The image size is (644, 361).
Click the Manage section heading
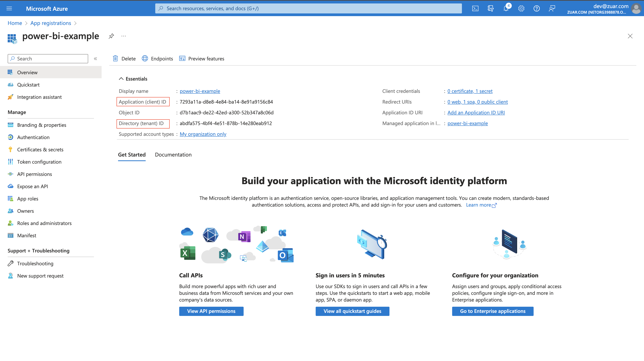coord(17,112)
